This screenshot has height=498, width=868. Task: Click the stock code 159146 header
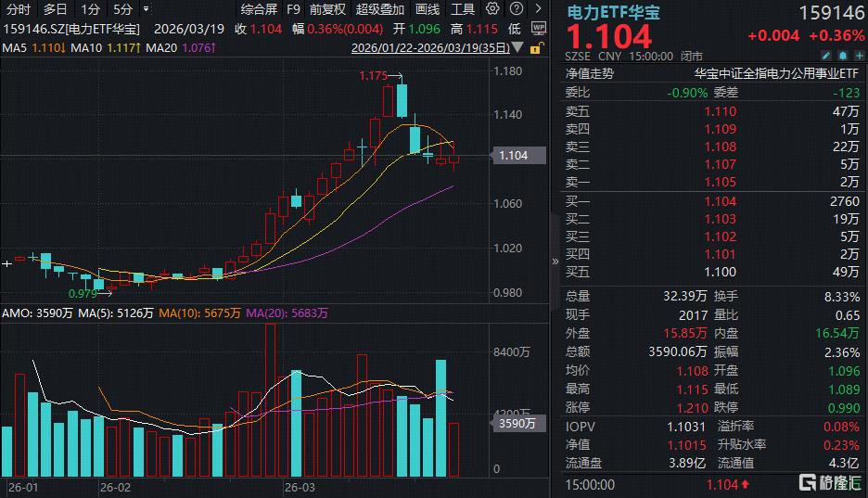pyautogui.click(x=832, y=13)
